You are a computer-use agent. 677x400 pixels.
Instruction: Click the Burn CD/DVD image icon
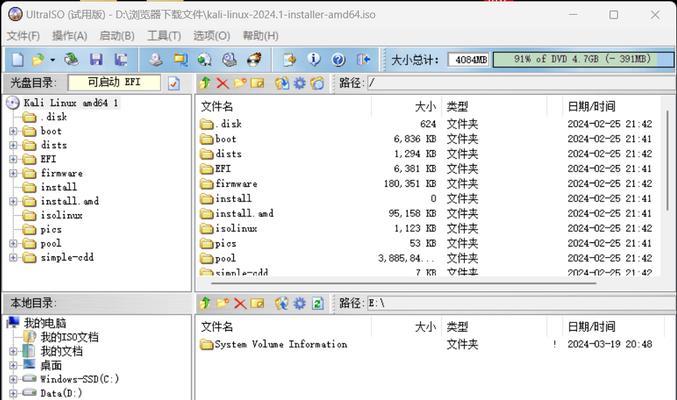tap(254, 59)
